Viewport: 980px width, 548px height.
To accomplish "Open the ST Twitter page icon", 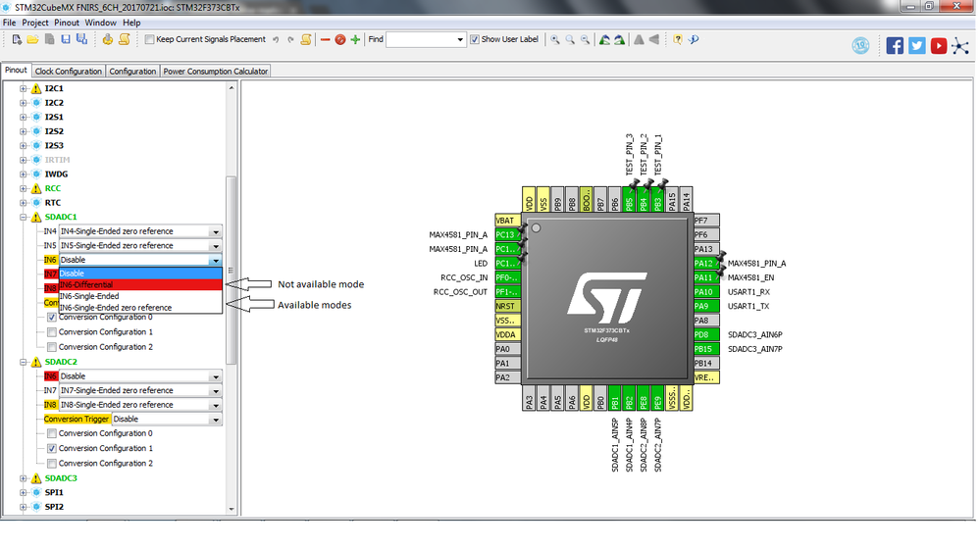I will tap(917, 46).
